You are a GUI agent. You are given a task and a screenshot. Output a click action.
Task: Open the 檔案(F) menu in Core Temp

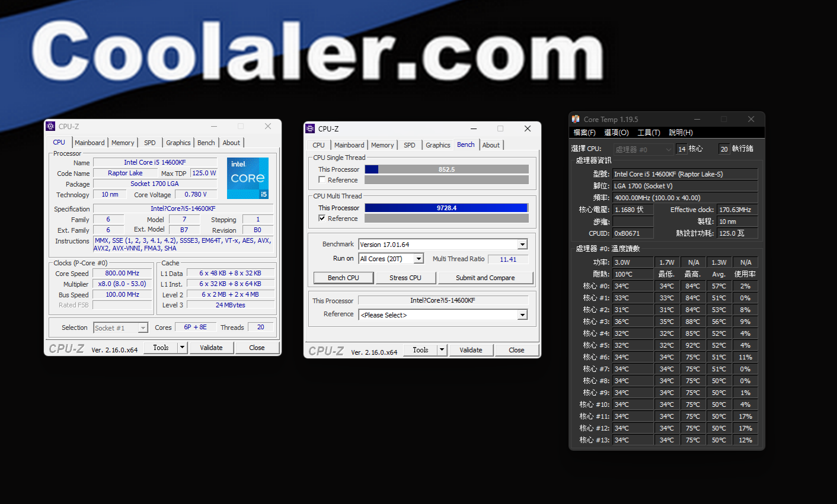tap(584, 133)
